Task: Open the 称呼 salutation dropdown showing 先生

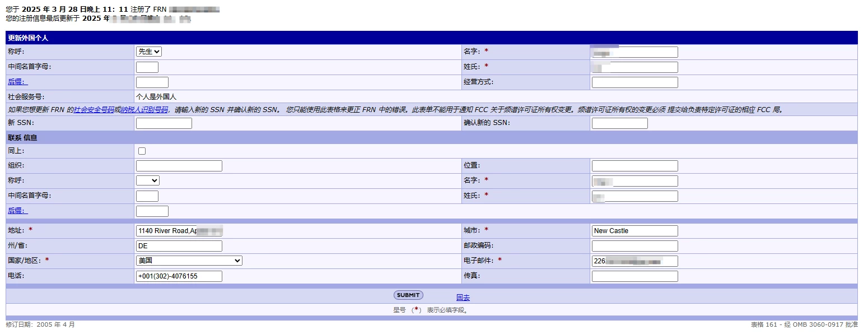Action: point(148,51)
